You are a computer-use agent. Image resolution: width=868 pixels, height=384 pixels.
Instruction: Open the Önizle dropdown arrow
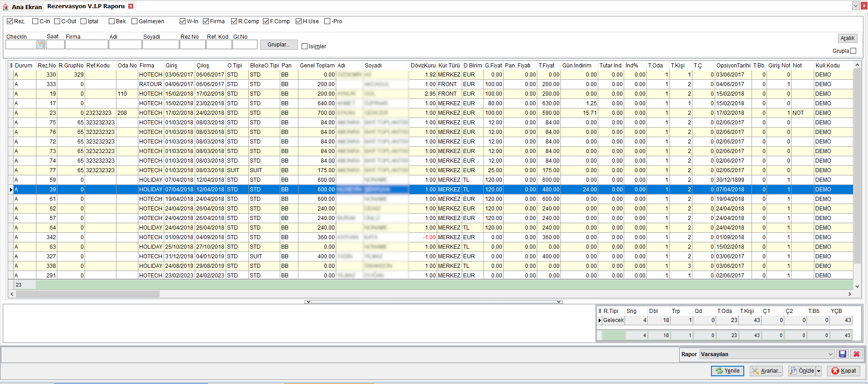point(818,371)
